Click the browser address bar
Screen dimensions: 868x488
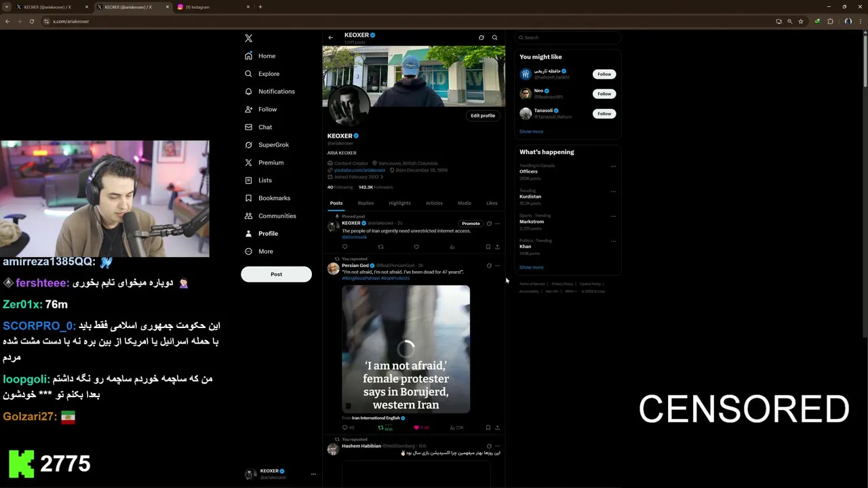coord(407,21)
